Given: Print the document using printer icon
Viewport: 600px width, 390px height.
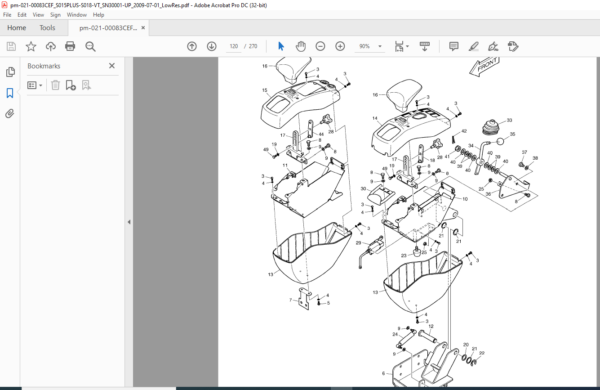Looking at the screenshot, I should click(70, 46).
